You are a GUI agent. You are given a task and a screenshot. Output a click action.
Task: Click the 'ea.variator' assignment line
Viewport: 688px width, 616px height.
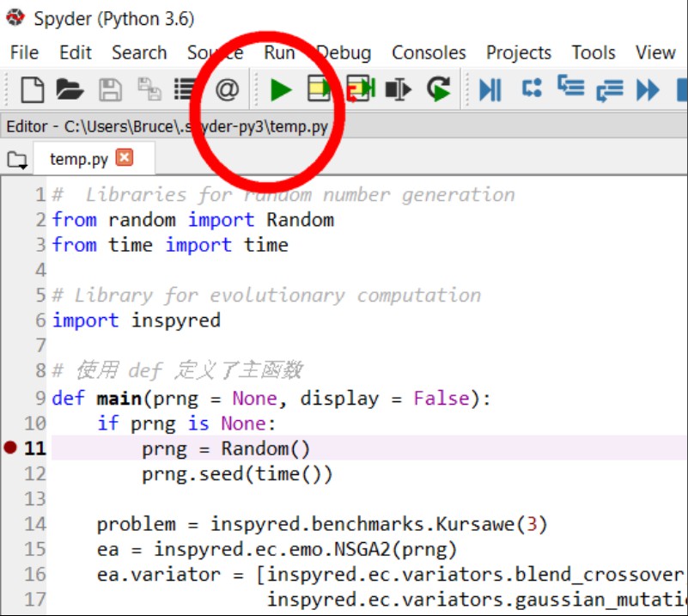(x=391, y=574)
